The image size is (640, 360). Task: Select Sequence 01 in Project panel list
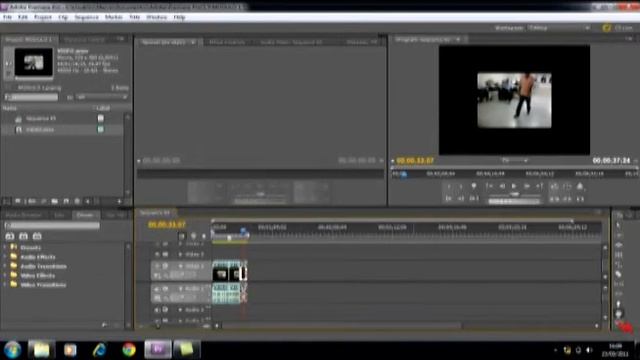(41, 118)
